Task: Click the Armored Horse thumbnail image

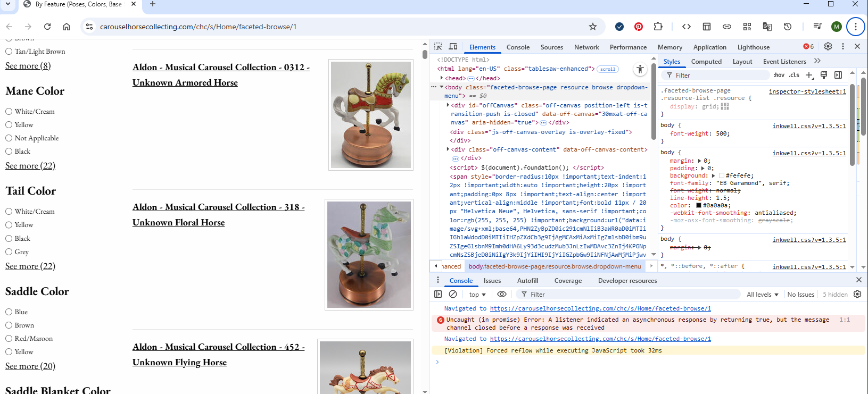Action: (371, 115)
